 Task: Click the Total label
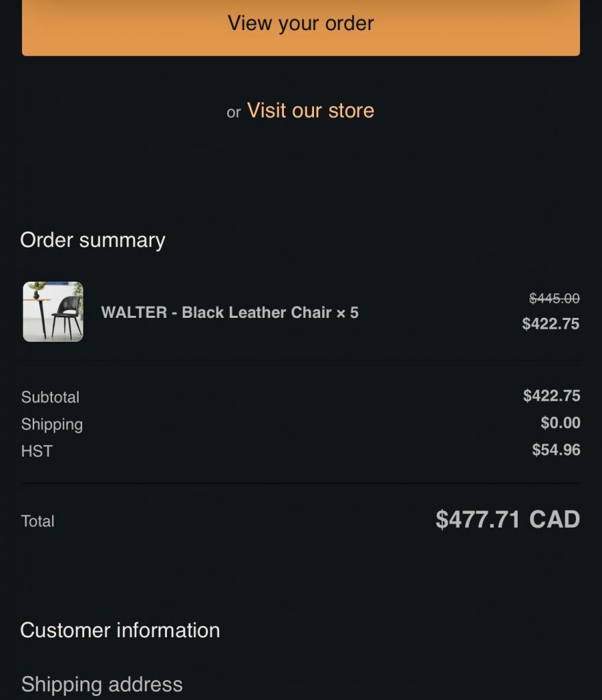[x=38, y=522]
